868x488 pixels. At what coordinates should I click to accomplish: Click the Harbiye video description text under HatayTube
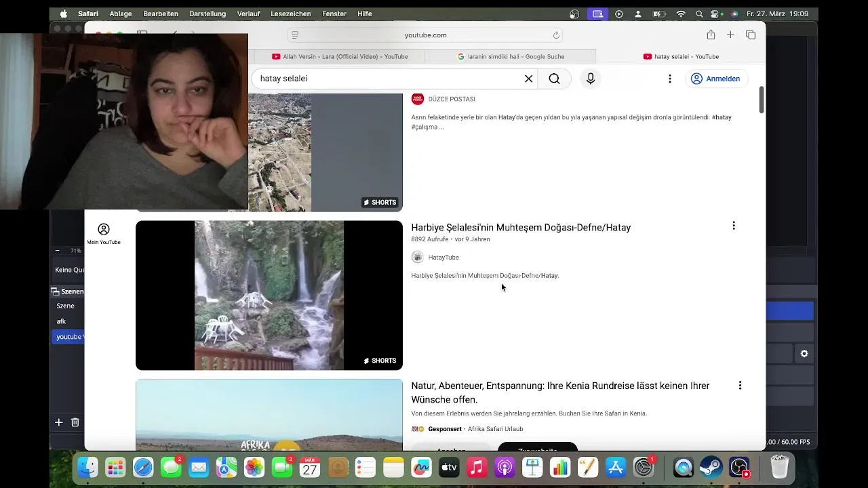[x=485, y=276]
